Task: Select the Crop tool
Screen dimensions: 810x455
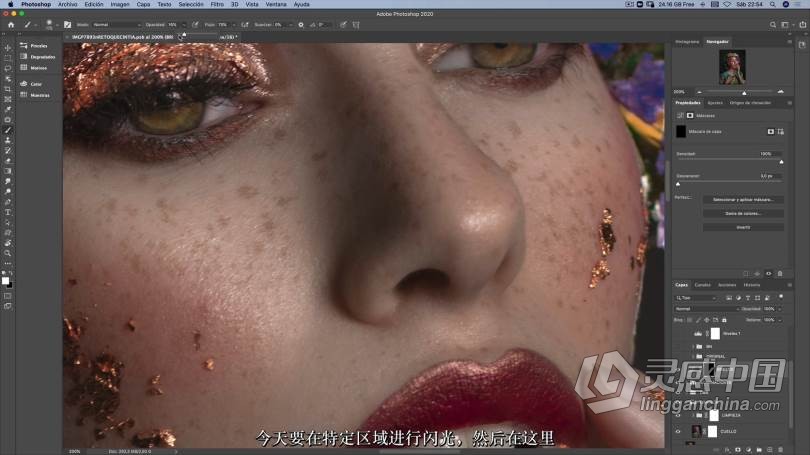Action: coord(8,89)
